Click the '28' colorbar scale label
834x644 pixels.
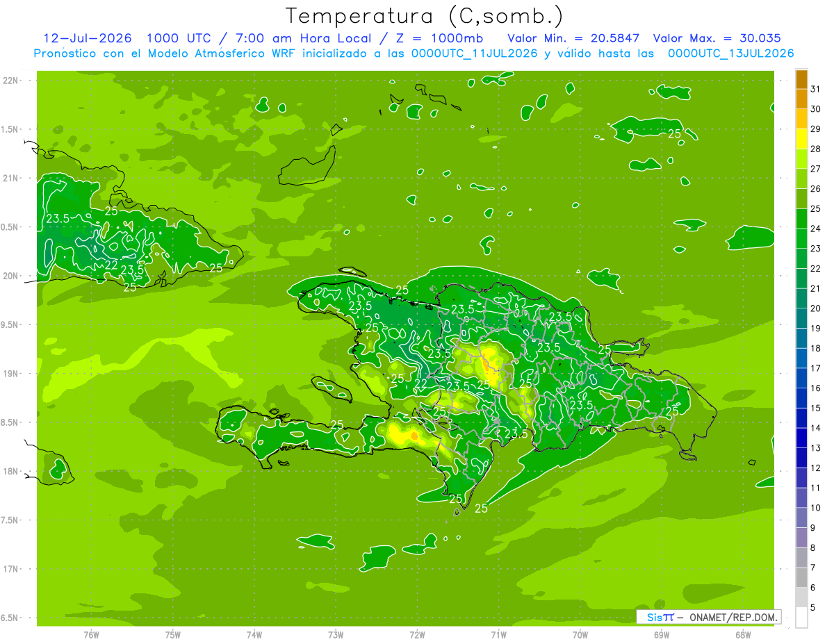click(816, 149)
